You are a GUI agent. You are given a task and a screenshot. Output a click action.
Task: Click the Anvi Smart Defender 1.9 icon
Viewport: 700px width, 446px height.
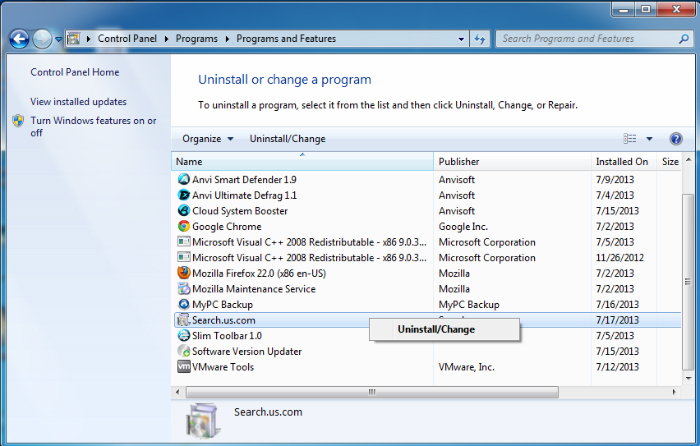click(x=183, y=179)
